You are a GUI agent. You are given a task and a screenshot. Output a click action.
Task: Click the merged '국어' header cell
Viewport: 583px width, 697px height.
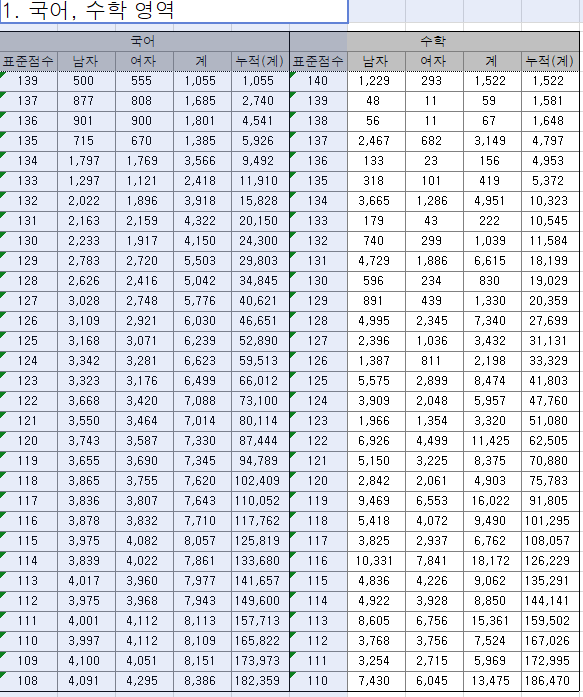[x=144, y=41]
